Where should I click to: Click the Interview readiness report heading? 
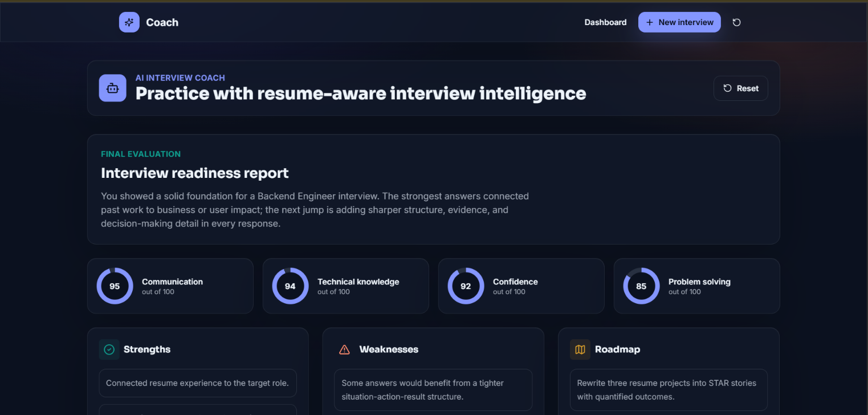click(195, 173)
